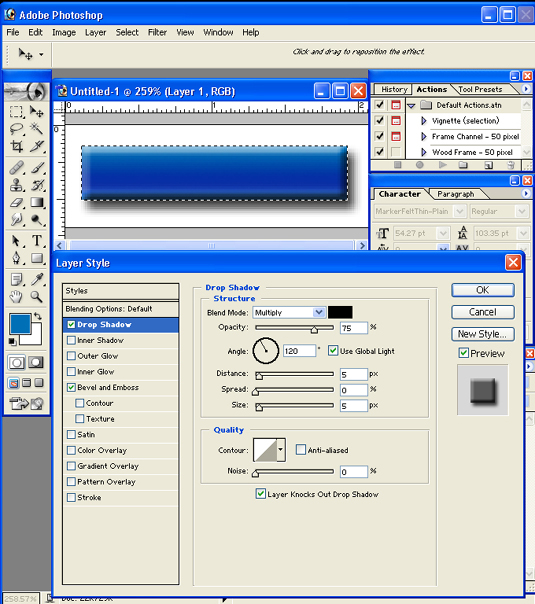Select the Healing Brush tool

point(16,168)
